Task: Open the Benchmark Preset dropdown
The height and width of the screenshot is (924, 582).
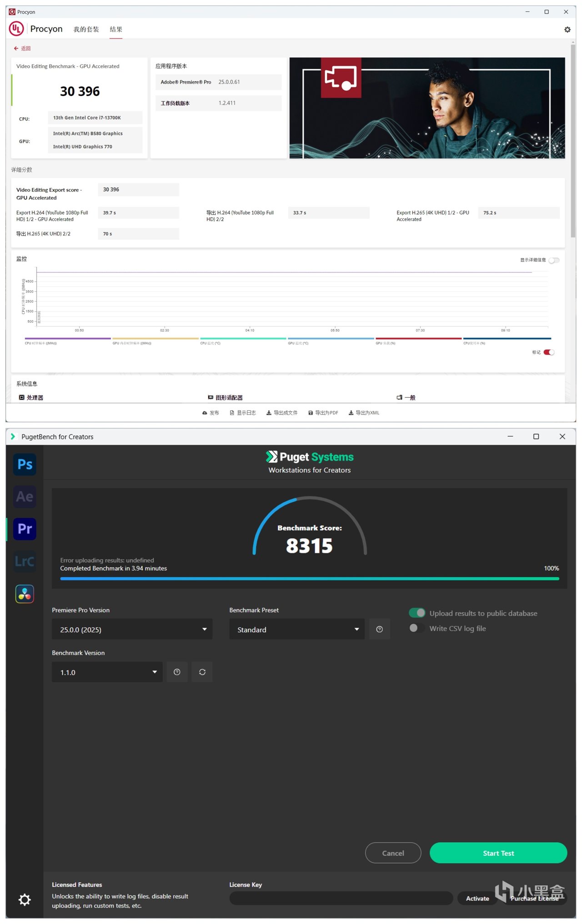Action: click(x=297, y=629)
